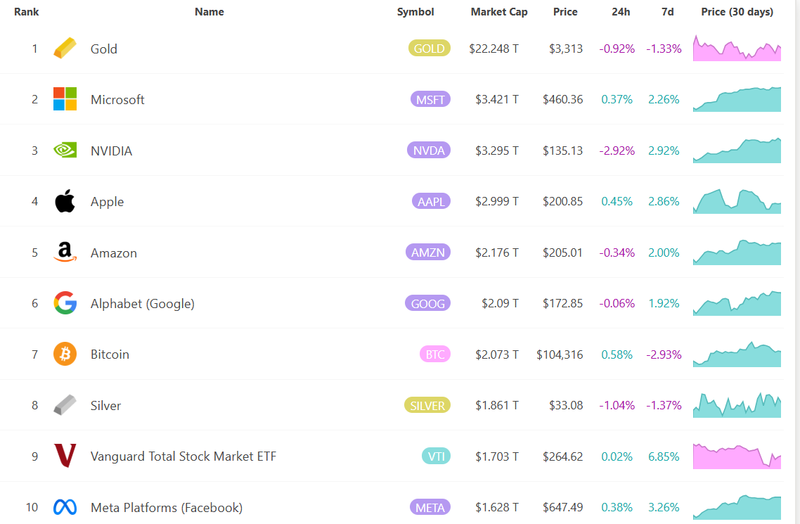
Task: Click Apple's 30-day price chart
Action: pos(737,201)
